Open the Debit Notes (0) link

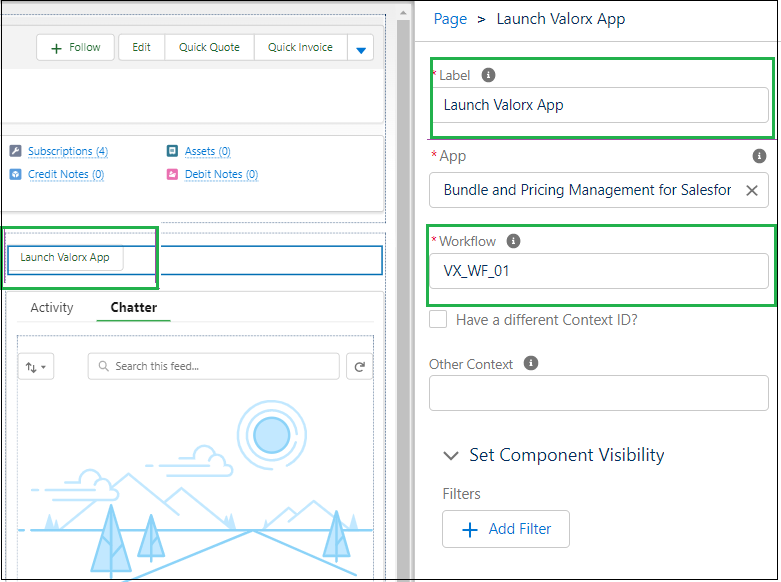[222, 175]
